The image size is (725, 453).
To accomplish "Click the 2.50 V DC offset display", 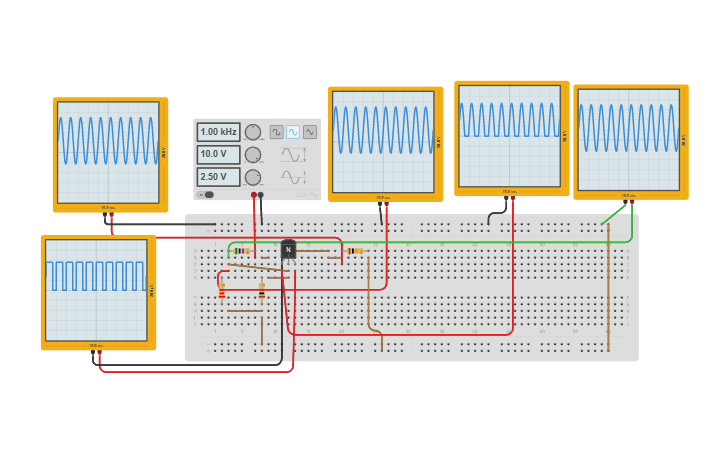I will click(x=218, y=177).
